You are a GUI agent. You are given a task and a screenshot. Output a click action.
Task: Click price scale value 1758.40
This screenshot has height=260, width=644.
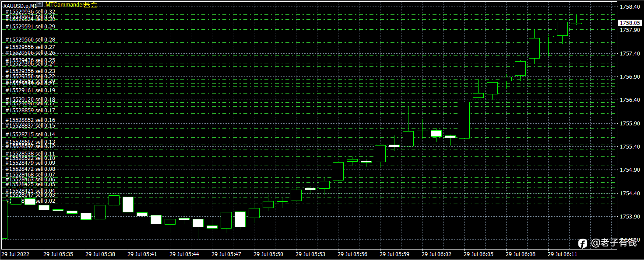pyautogui.click(x=629, y=7)
